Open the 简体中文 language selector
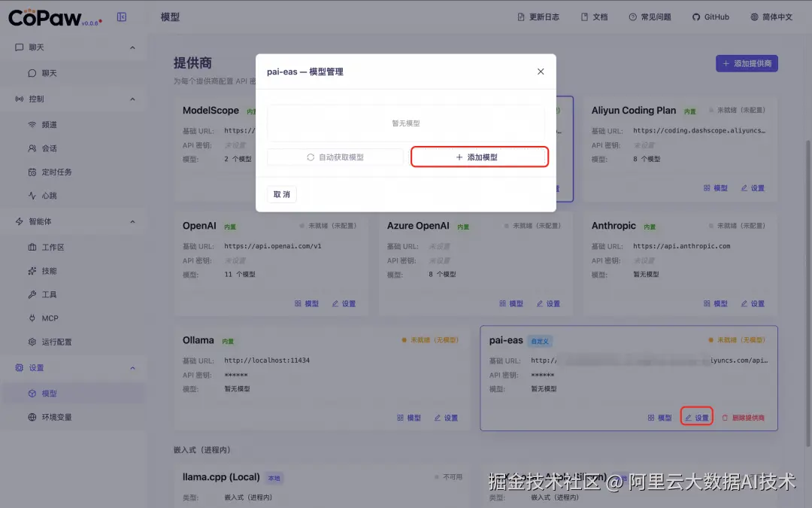This screenshot has width=812, height=508. point(771,17)
